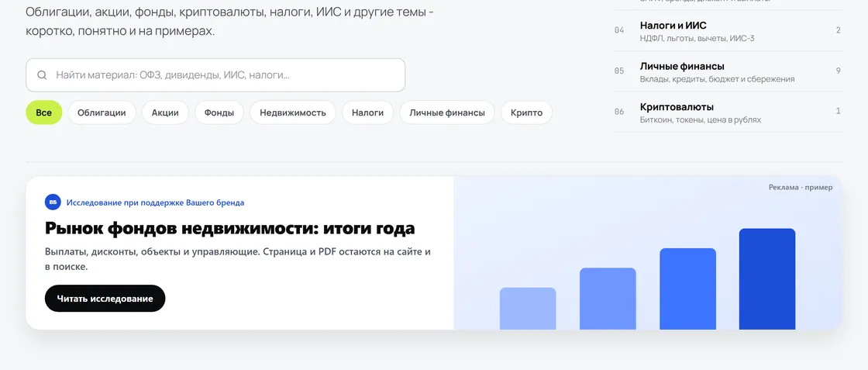Click the tallest dark blue chart bar

point(767,279)
